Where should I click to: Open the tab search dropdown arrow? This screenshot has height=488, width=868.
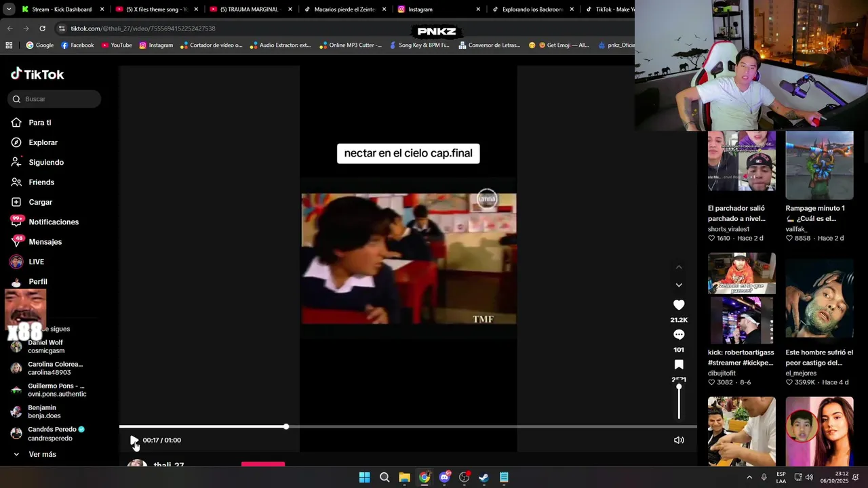9,9
